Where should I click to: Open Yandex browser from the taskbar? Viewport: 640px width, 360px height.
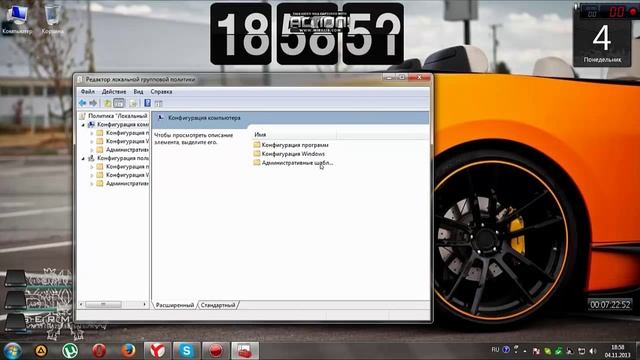[x=157, y=351]
